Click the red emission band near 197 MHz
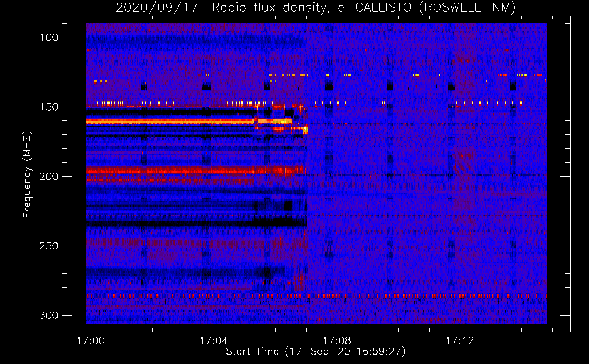The height and width of the screenshot is (364, 589). tap(194, 170)
